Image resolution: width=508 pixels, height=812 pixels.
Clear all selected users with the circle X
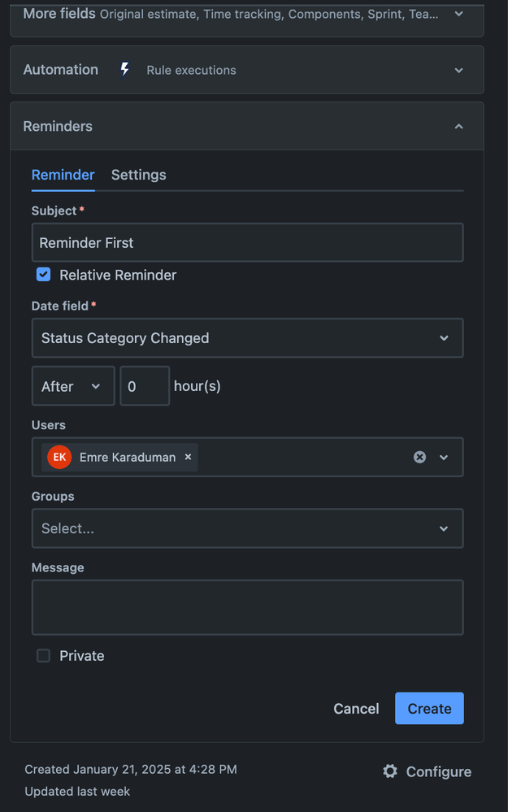click(419, 457)
